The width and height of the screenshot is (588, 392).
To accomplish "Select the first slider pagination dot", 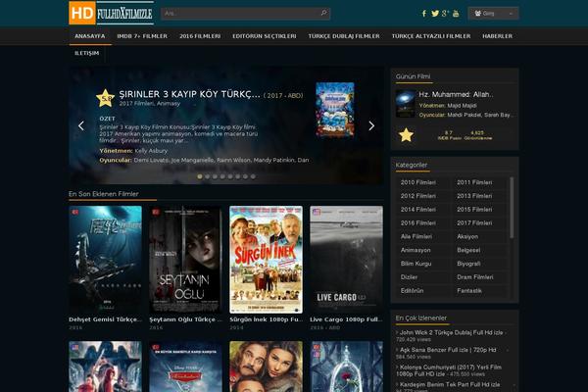I will [200, 176].
